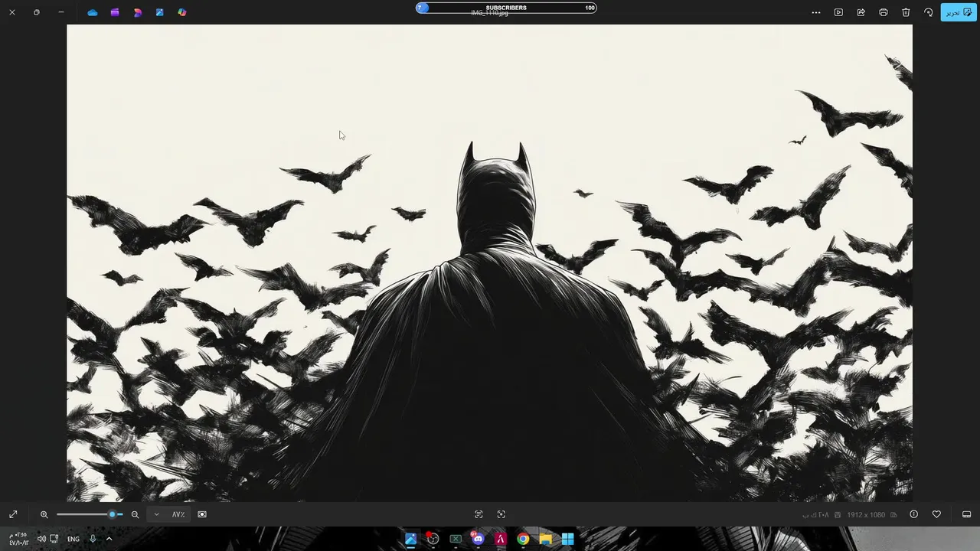Open the Clipchamp video editor icon
This screenshot has width=980, height=551.
[x=115, y=12]
